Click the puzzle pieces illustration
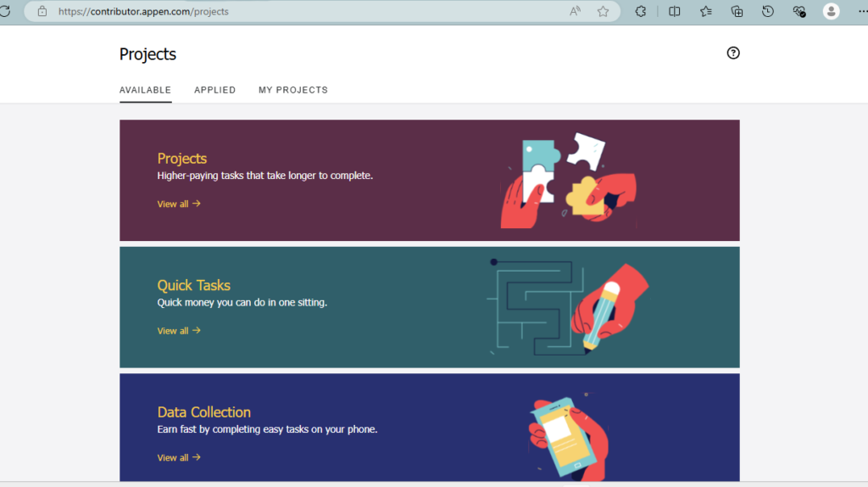This screenshot has height=487, width=868. 569,181
